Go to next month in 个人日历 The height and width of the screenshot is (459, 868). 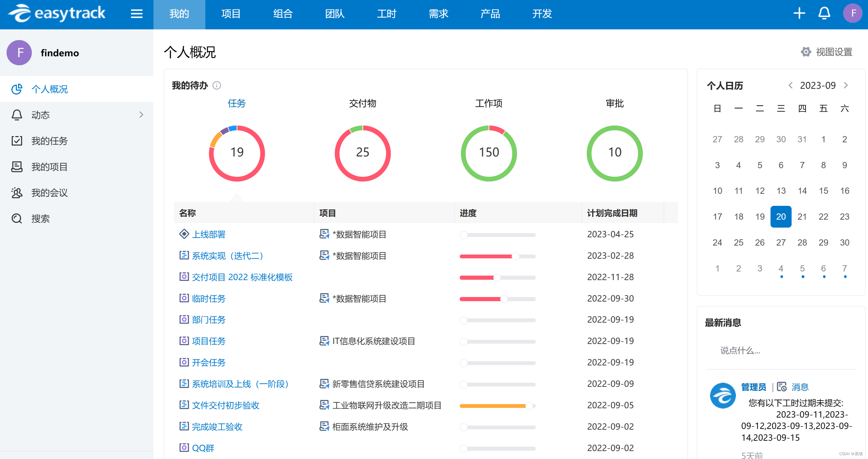pyautogui.click(x=846, y=85)
